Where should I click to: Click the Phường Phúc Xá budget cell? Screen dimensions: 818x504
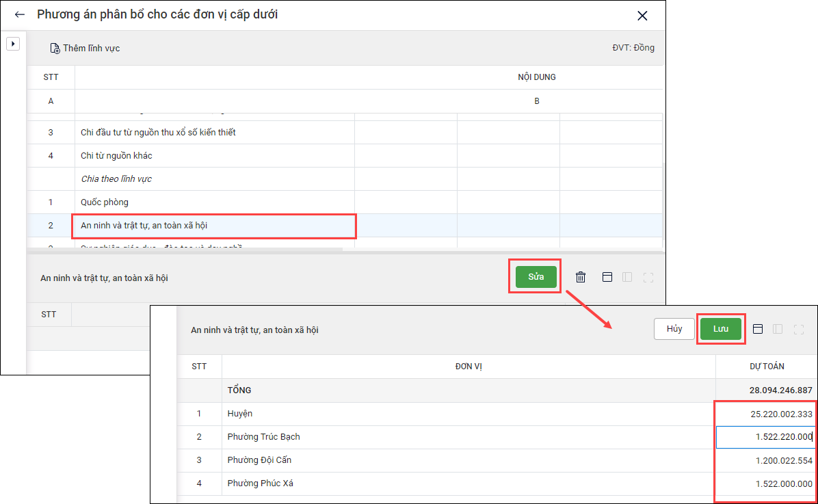(765, 483)
